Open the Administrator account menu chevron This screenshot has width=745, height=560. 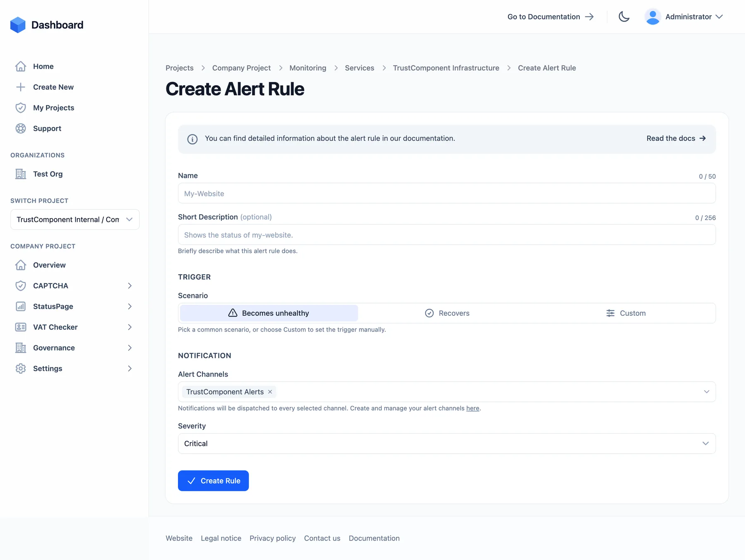pos(719,17)
